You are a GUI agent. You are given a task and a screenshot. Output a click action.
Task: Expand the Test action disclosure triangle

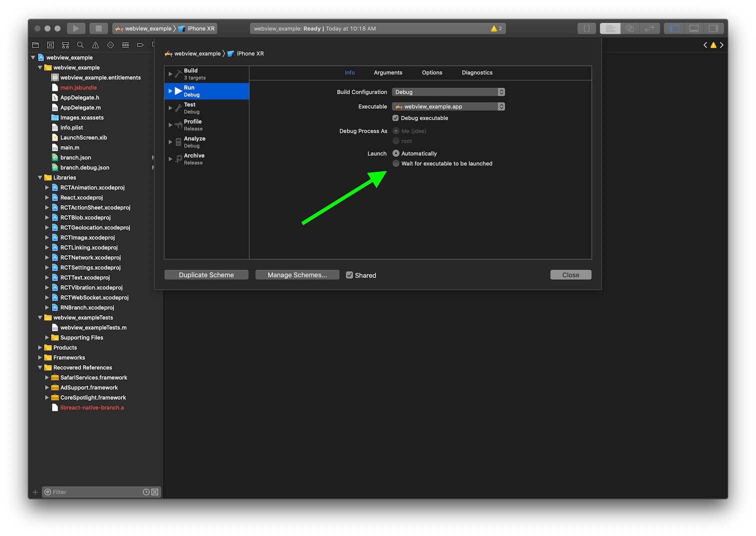click(170, 108)
